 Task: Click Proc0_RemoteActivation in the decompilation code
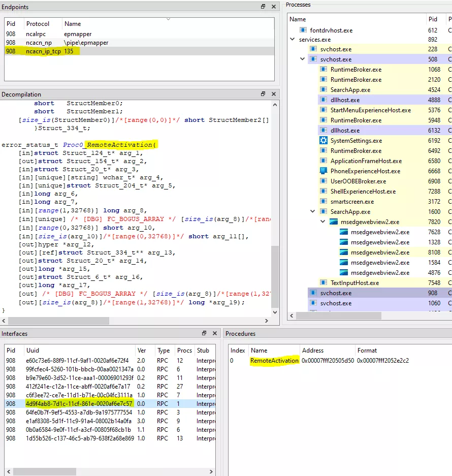108,145
